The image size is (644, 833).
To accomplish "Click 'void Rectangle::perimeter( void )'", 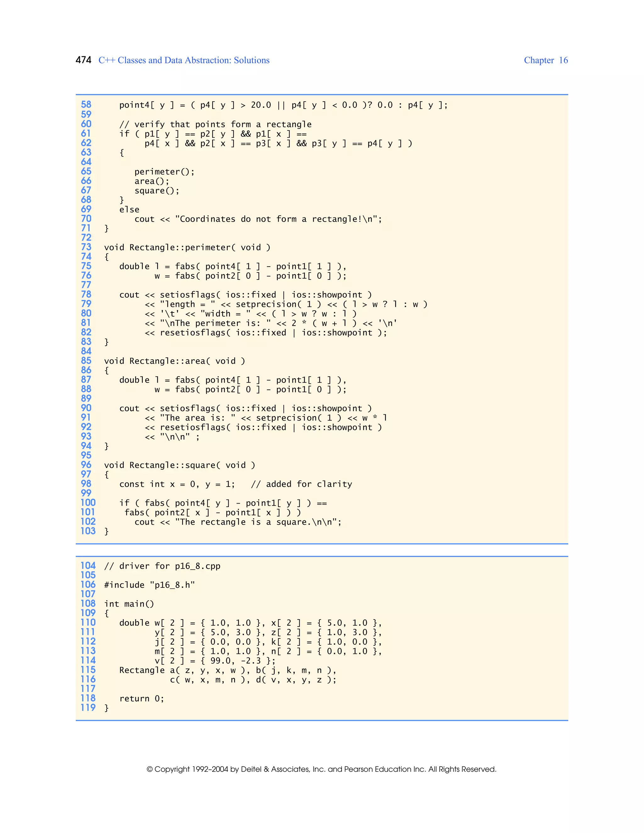I will click(x=187, y=247).
